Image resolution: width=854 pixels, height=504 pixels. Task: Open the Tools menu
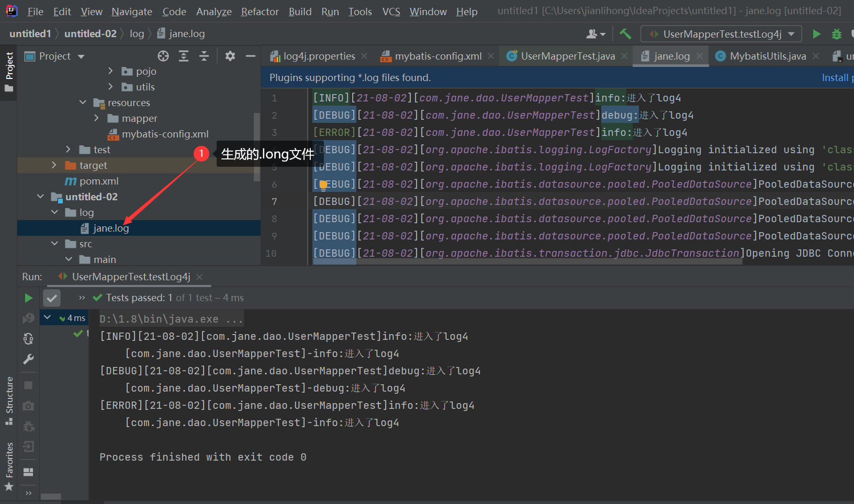[x=360, y=12]
